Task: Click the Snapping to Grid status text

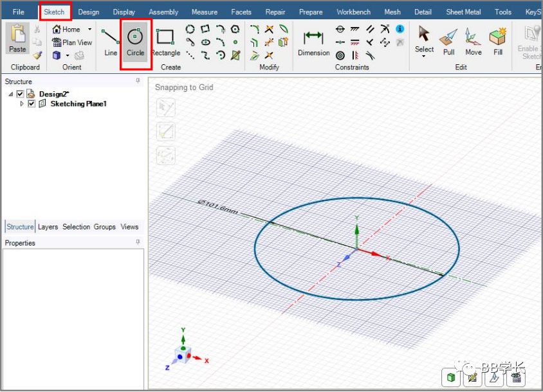Action: pyautogui.click(x=184, y=87)
